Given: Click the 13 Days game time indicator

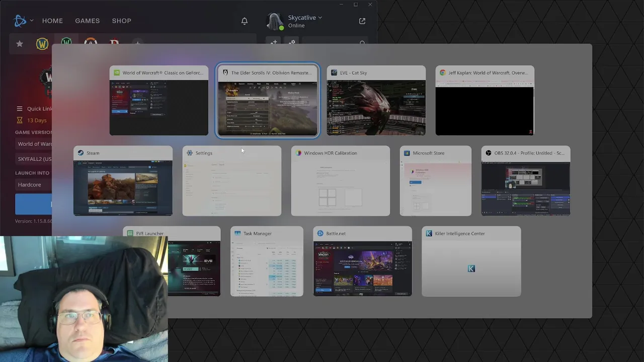Looking at the screenshot, I should click(x=32, y=120).
